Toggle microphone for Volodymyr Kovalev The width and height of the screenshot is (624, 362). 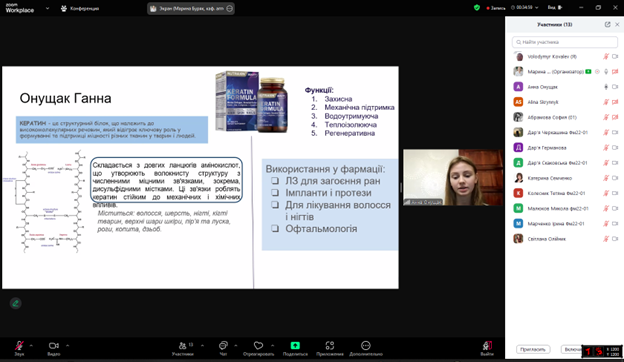[x=606, y=56]
